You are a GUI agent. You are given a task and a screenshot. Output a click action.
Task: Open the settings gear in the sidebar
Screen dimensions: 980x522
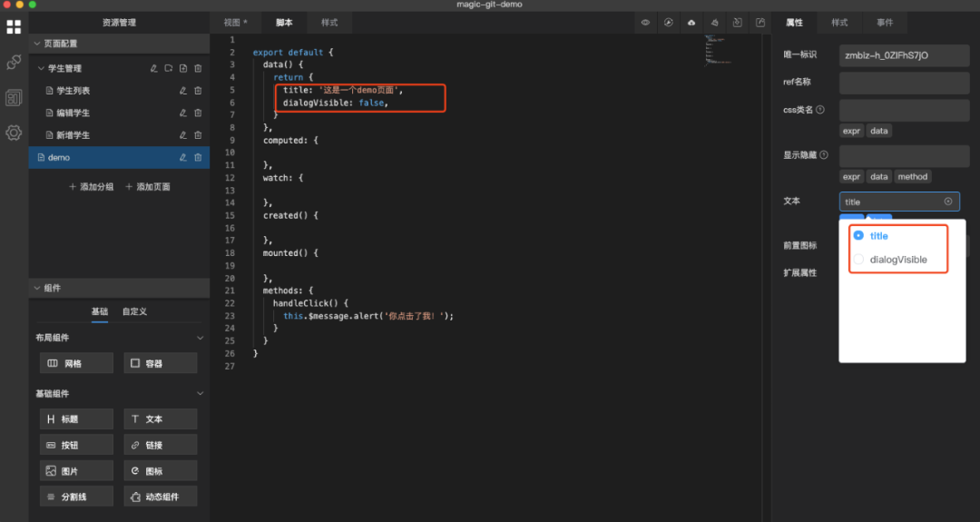14,133
